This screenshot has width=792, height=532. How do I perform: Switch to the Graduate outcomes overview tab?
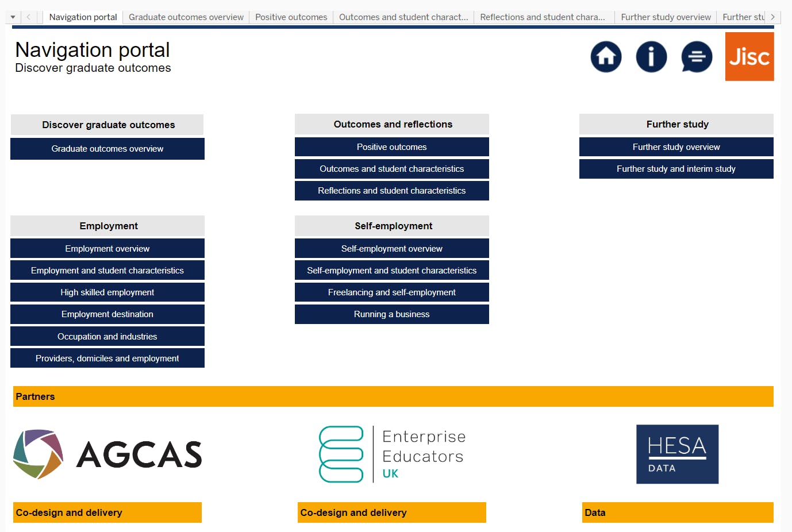[186, 17]
